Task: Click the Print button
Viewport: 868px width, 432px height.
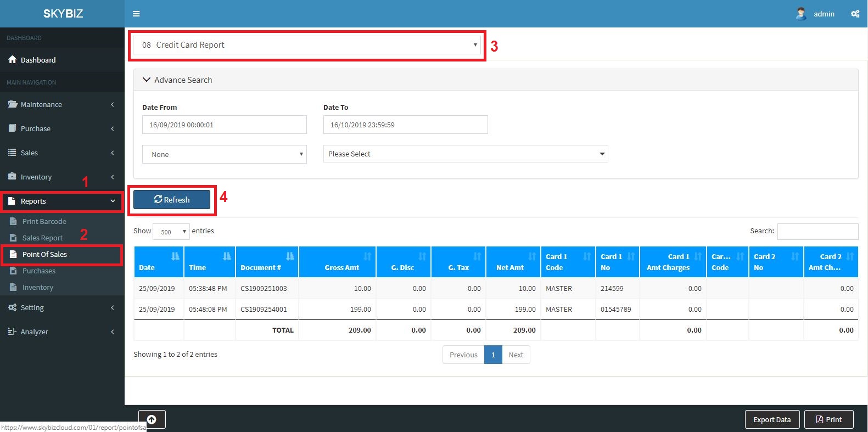Action: point(828,419)
